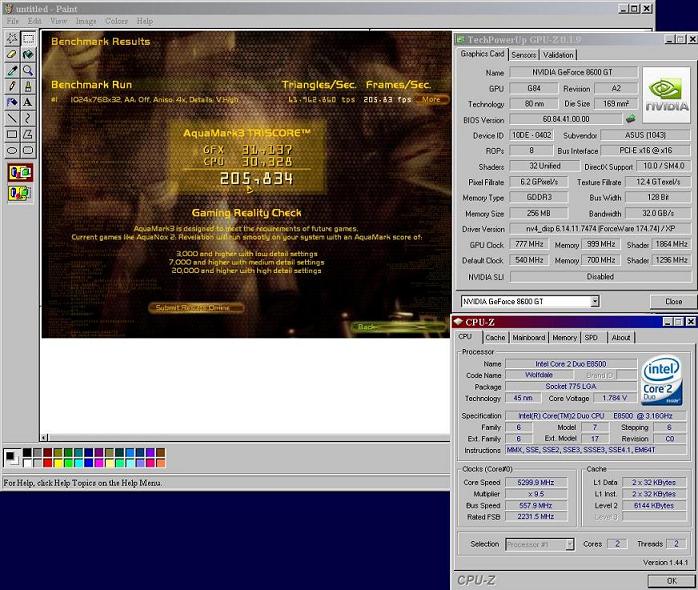Select the rectangular Select tool in Paint
Viewport: 698px width, 590px height.
pos(28,39)
